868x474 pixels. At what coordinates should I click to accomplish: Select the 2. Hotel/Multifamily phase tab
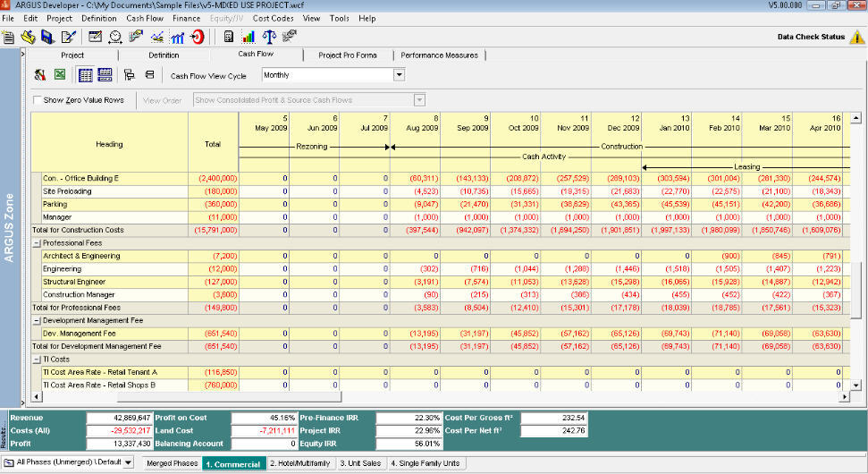tap(300, 463)
